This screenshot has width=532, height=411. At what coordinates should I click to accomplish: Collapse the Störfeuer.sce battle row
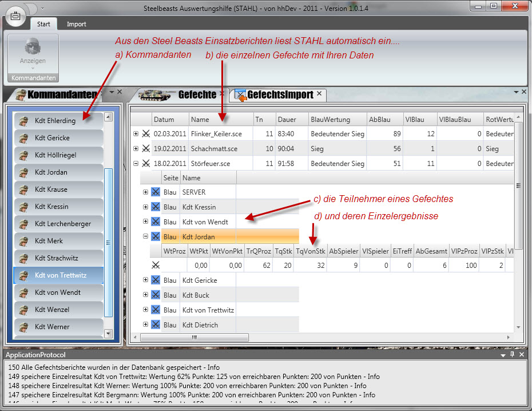[x=136, y=164]
